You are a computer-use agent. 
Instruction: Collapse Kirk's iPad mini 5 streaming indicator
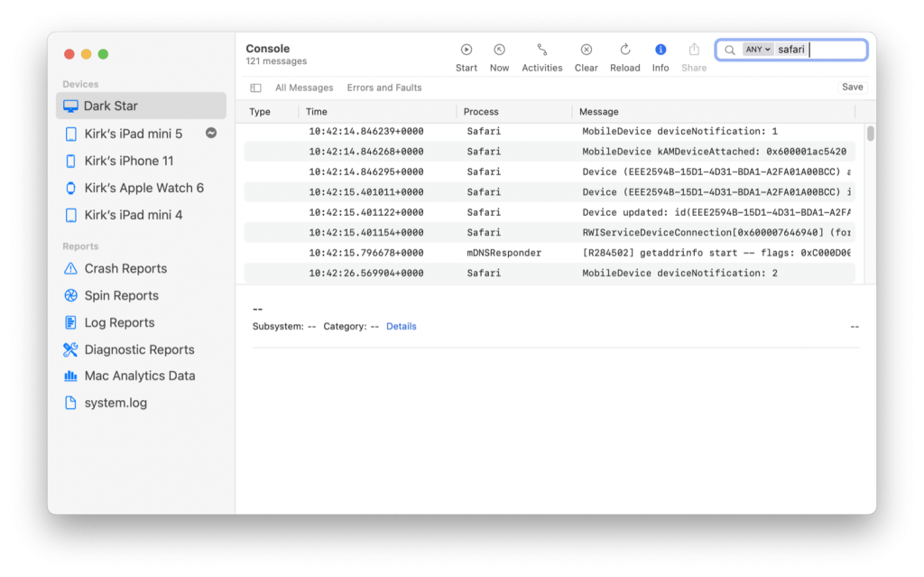point(210,133)
